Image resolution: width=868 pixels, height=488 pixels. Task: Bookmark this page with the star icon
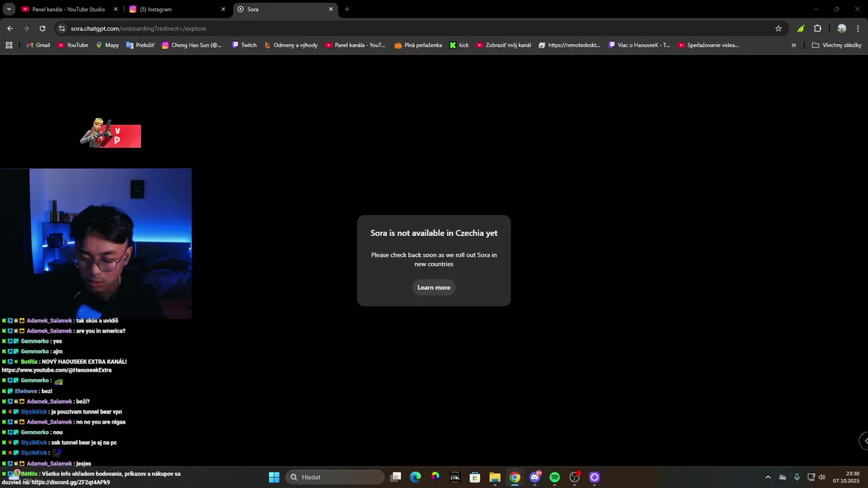point(778,28)
